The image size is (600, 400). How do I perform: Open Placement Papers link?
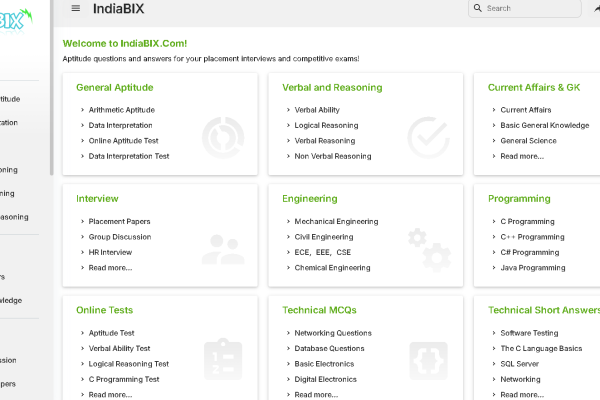coord(119,222)
